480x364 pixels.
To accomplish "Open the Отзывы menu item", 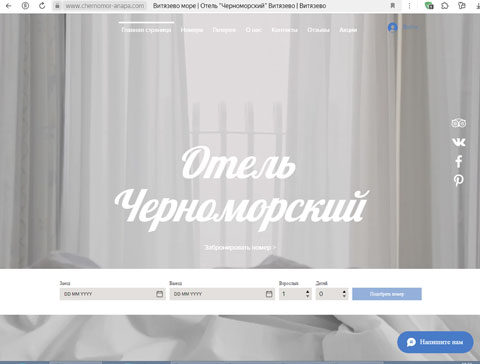I will (x=318, y=30).
